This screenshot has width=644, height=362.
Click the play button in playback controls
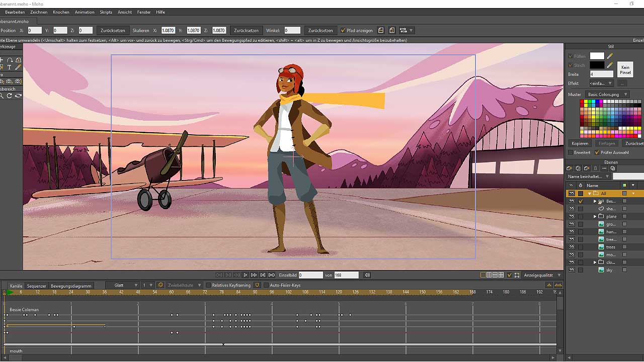tap(246, 275)
